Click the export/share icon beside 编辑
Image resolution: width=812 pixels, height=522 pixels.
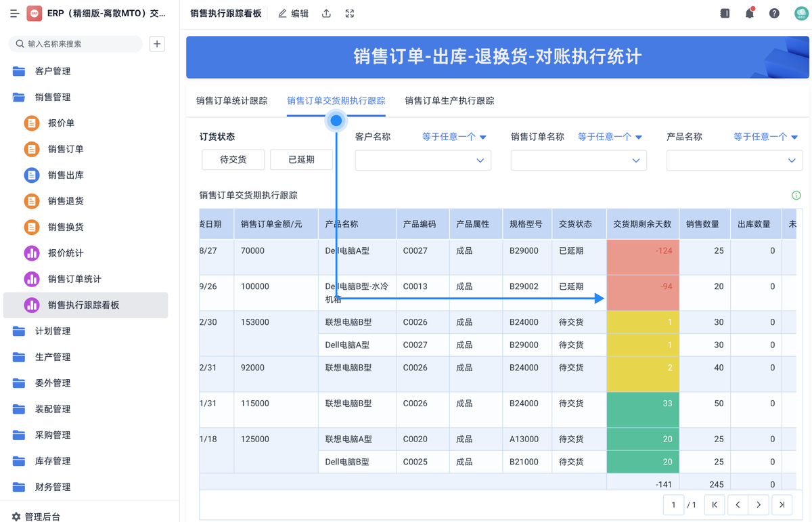coord(326,13)
